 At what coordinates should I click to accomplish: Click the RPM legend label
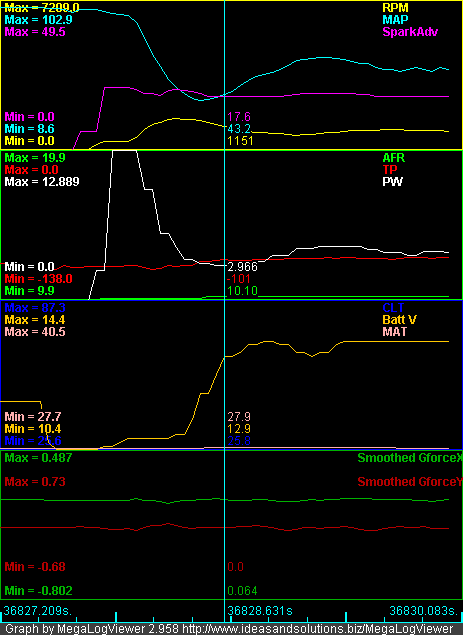tap(395, 8)
